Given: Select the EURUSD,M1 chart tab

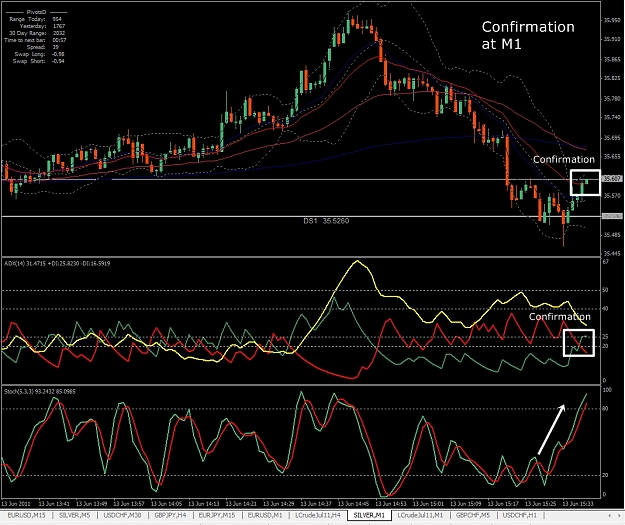Looking at the screenshot, I should [x=265, y=515].
